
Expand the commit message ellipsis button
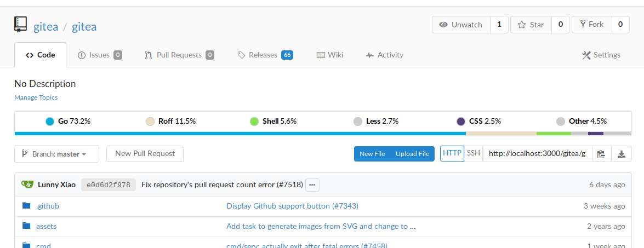pyautogui.click(x=312, y=185)
